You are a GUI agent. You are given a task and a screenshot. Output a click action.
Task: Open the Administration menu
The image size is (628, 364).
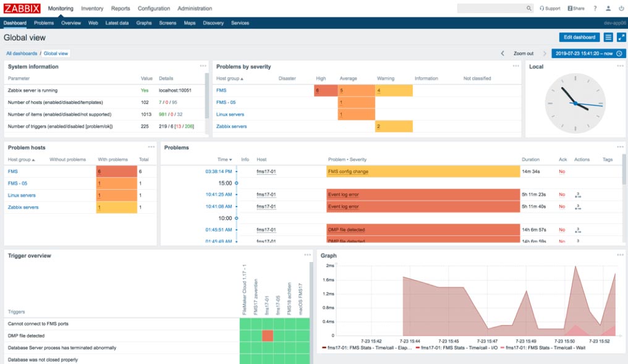click(195, 9)
